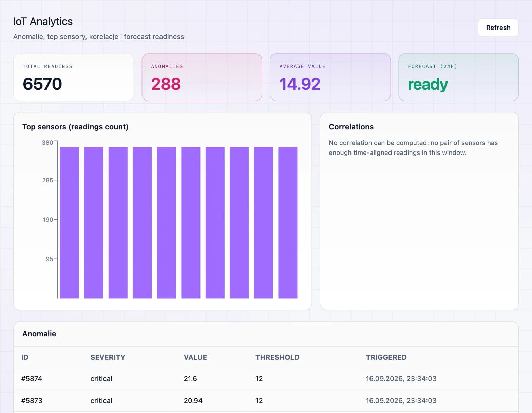
Task: Click the IoT Analytics page title
Action: pyautogui.click(x=43, y=21)
